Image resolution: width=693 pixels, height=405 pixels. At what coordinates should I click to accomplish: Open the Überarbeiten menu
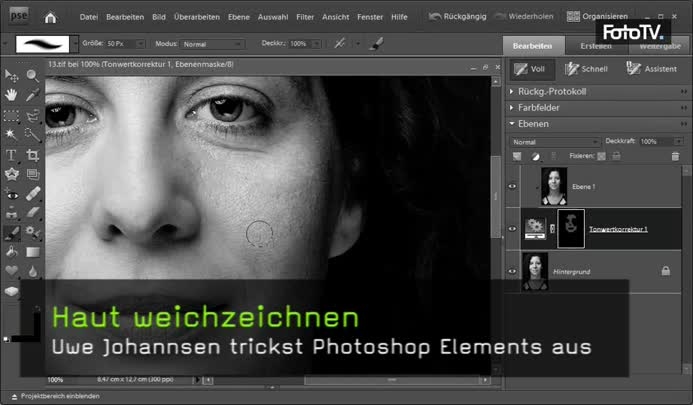[197, 17]
